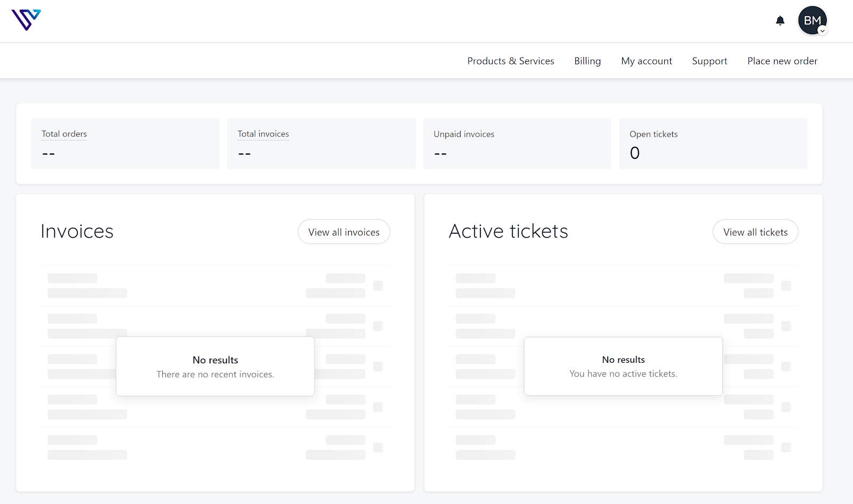Click the Open tickets label
This screenshot has height=504, width=853.
(654, 134)
